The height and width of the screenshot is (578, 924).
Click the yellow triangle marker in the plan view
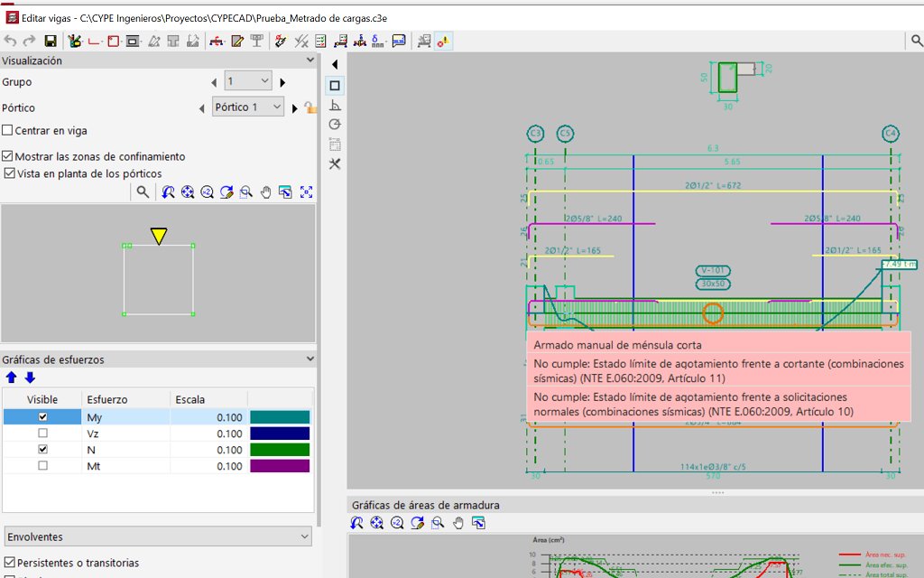[159, 236]
